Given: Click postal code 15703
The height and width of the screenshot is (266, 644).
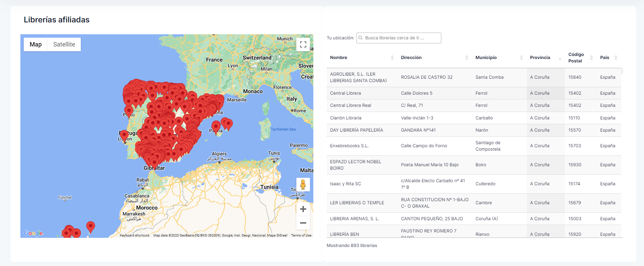Looking at the screenshot, I should pos(575,146).
